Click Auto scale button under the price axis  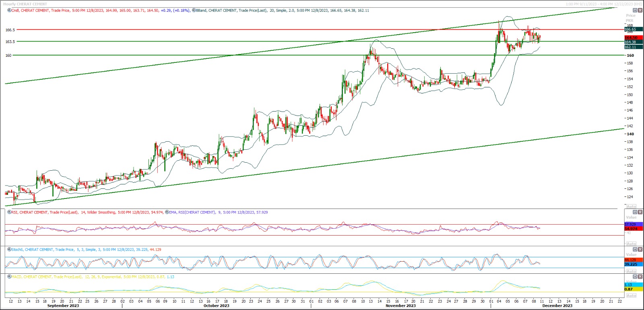(632, 207)
